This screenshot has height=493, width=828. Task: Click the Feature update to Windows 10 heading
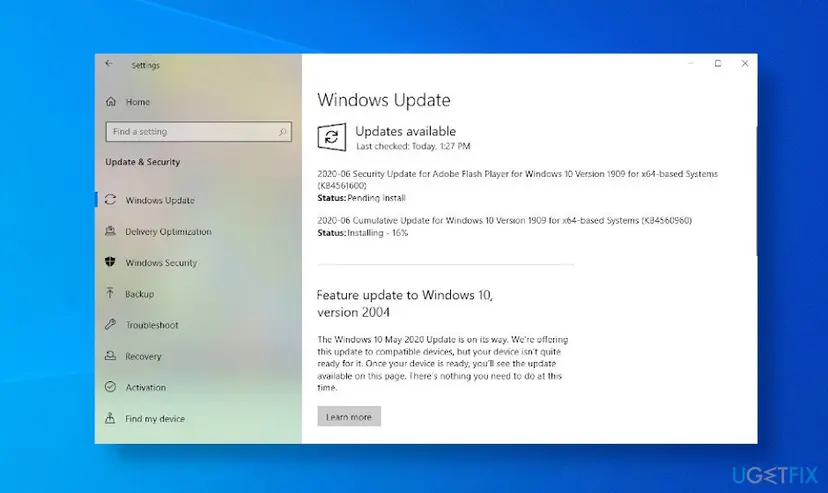point(405,304)
